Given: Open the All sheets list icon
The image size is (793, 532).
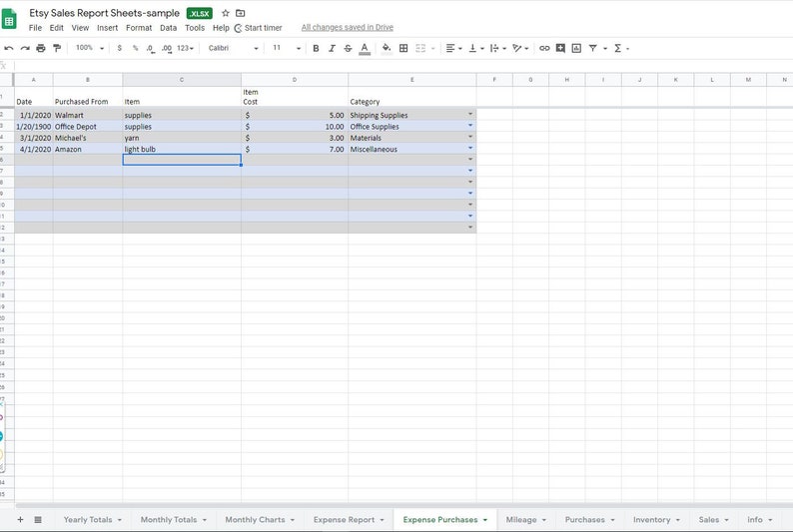Looking at the screenshot, I should tap(38, 519).
